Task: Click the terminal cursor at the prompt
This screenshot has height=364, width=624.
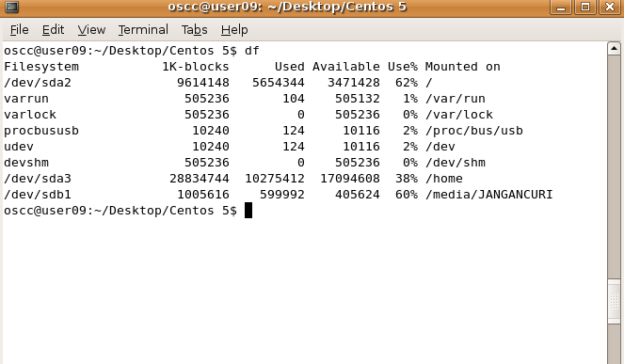Action: pos(248,211)
